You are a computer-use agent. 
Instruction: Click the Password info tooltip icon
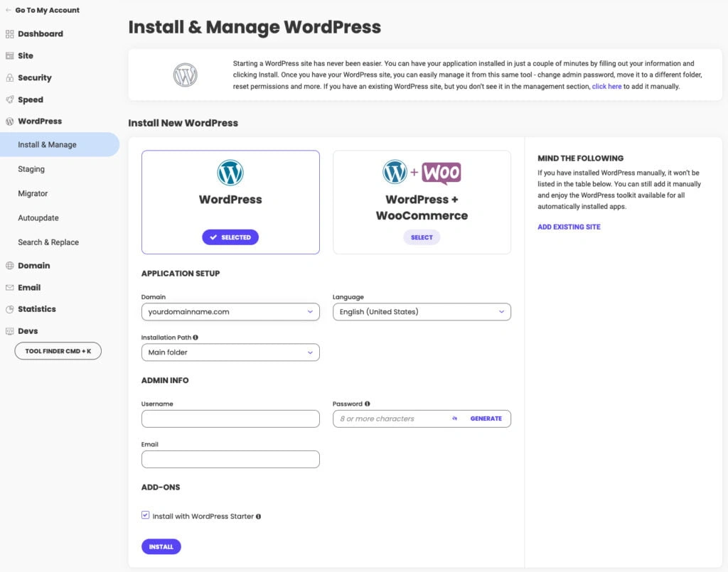click(367, 404)
